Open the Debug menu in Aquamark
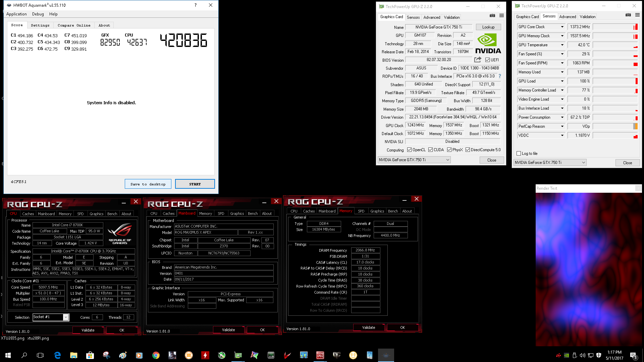The image size is (644, 362). point(38,14)
